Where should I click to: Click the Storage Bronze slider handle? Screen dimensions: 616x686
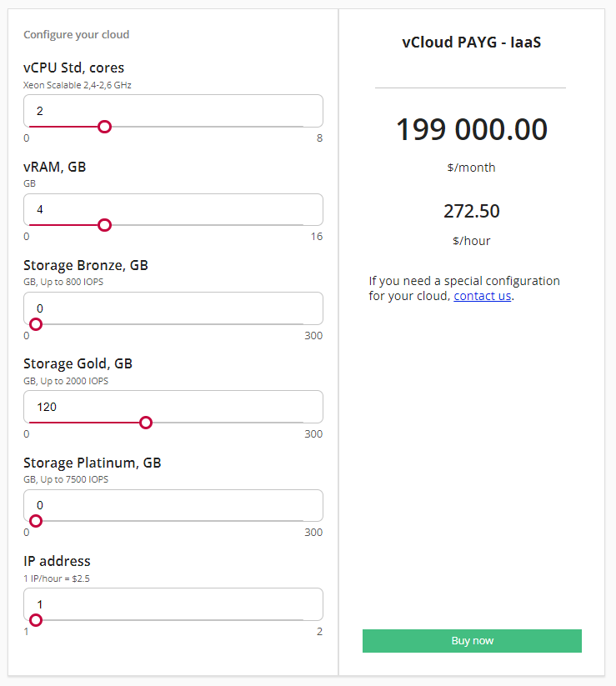35,324
